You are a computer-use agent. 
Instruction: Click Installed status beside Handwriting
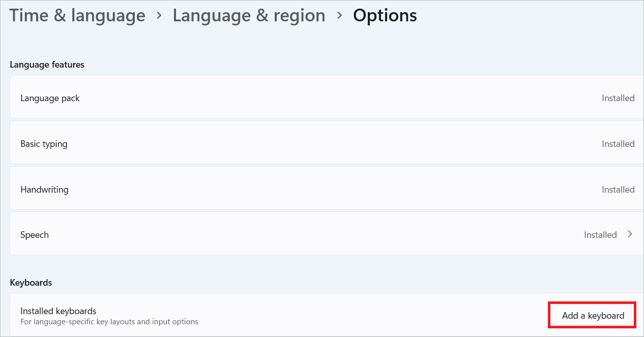618,190
